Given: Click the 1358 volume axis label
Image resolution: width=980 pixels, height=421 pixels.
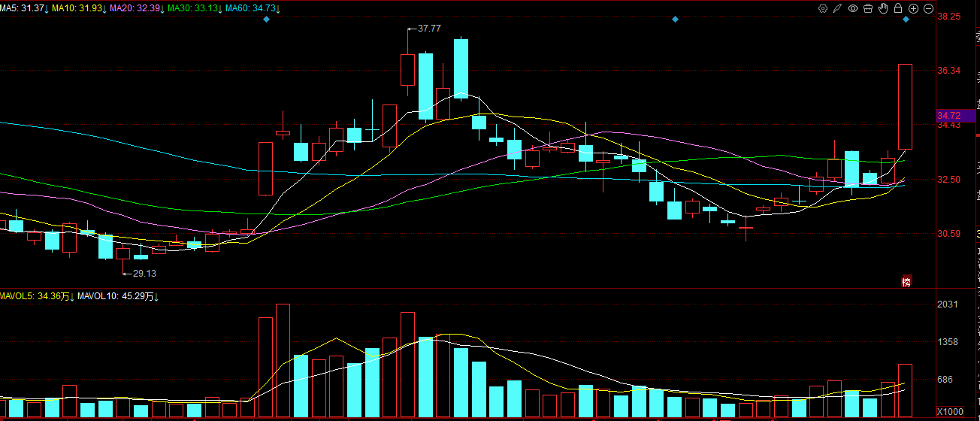Looking at the screenshot, I should 948,342.
